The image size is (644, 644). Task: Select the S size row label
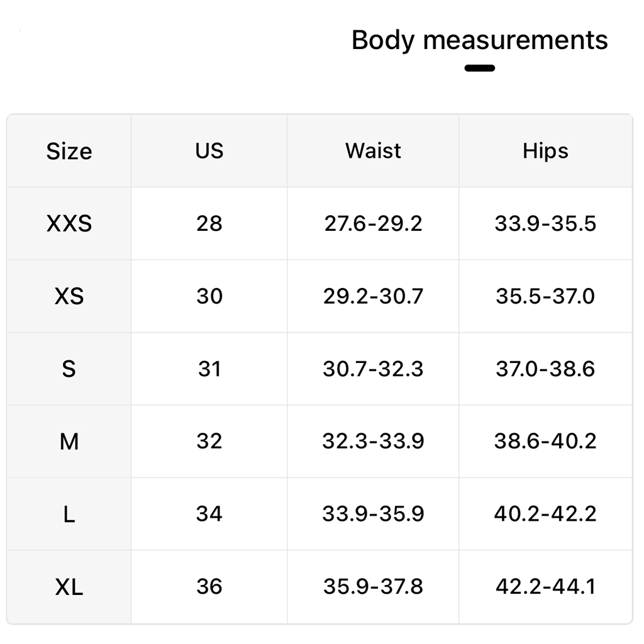(69, 369)
